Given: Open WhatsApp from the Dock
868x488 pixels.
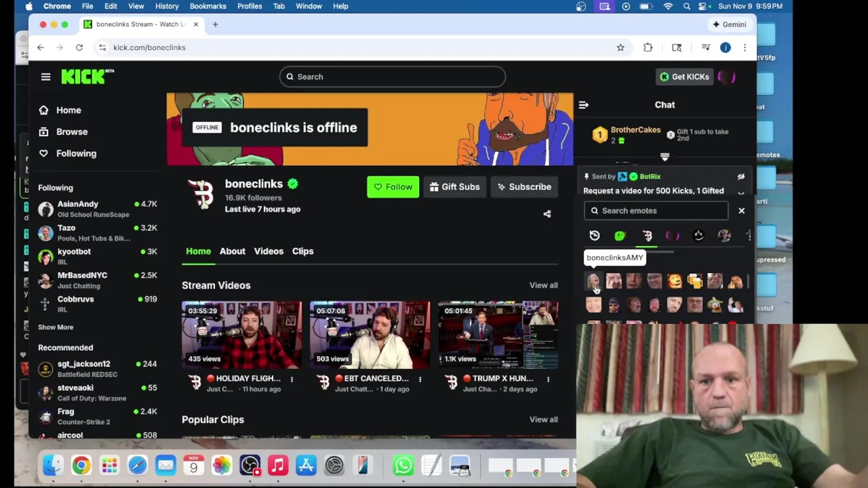Looking at the screenshot, I should tap(403, 466).
